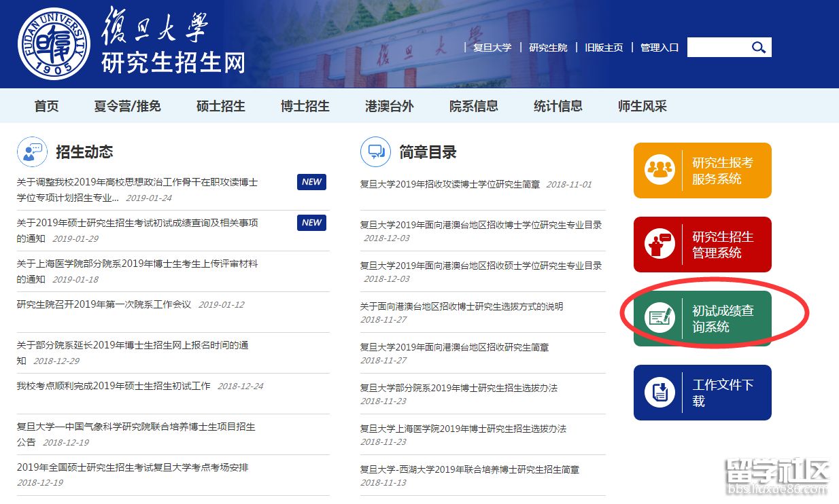Open the 夏令营/推免 menu item
839x504 pixels.
coord(127,106)
